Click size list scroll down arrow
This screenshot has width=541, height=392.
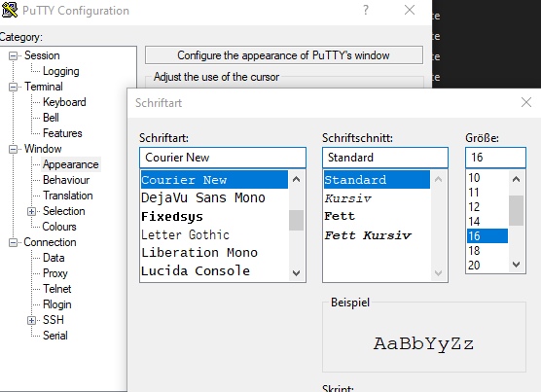516,265
